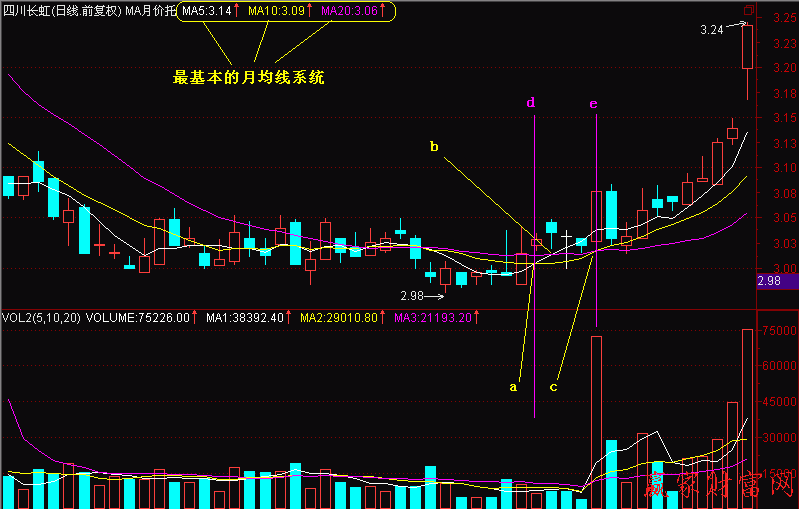Click the 45000 volume axis label

point(779,401)
